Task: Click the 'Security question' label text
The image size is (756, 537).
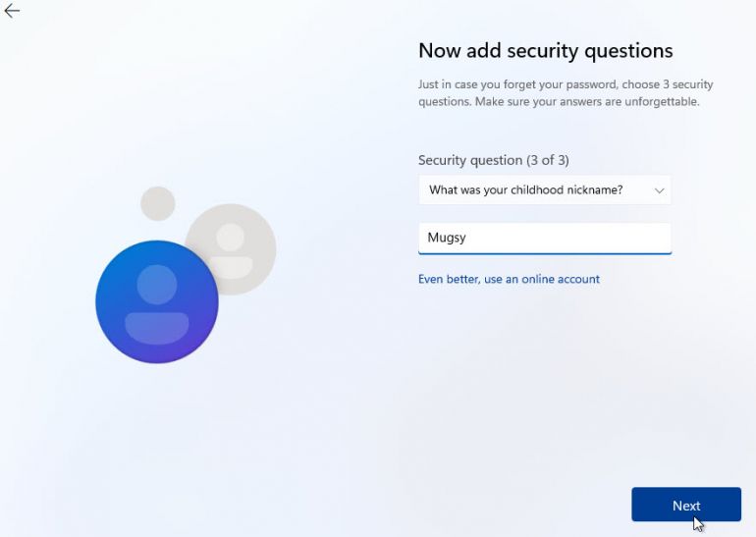Action: pos(470,160)
